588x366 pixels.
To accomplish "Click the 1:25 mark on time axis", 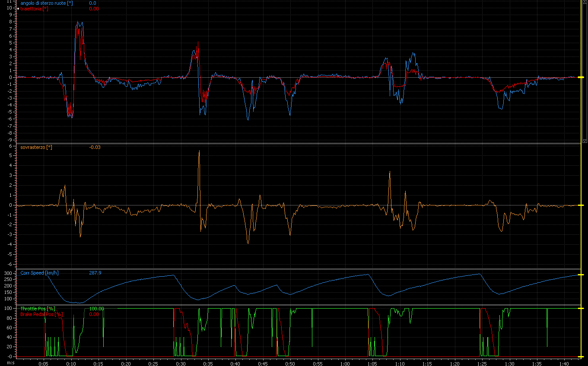I will [482, 364].
